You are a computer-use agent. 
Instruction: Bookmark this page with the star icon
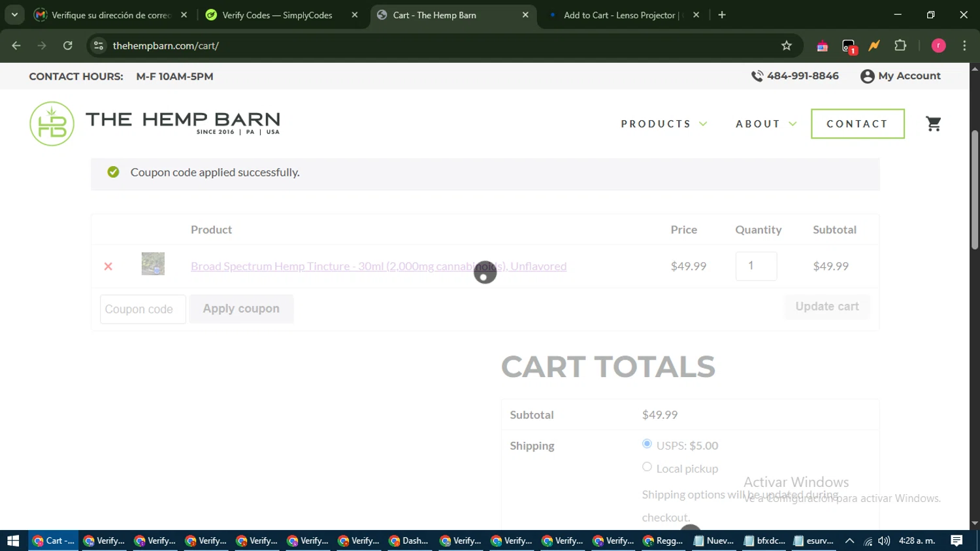787,46
